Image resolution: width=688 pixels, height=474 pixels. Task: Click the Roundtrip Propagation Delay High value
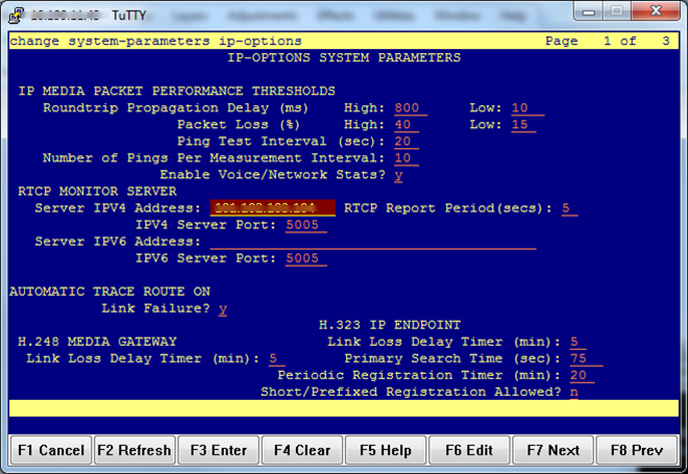(410, 108)
